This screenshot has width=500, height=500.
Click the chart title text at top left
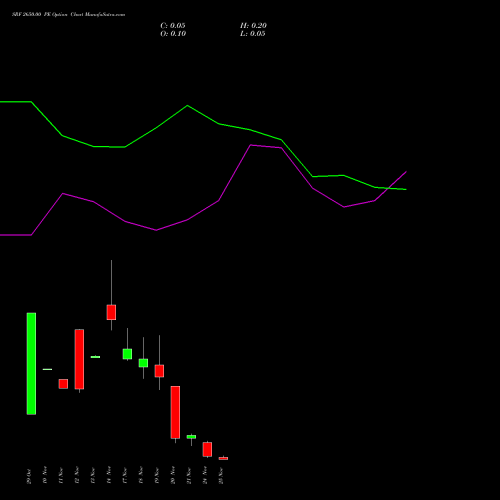(x=68, y=15)
